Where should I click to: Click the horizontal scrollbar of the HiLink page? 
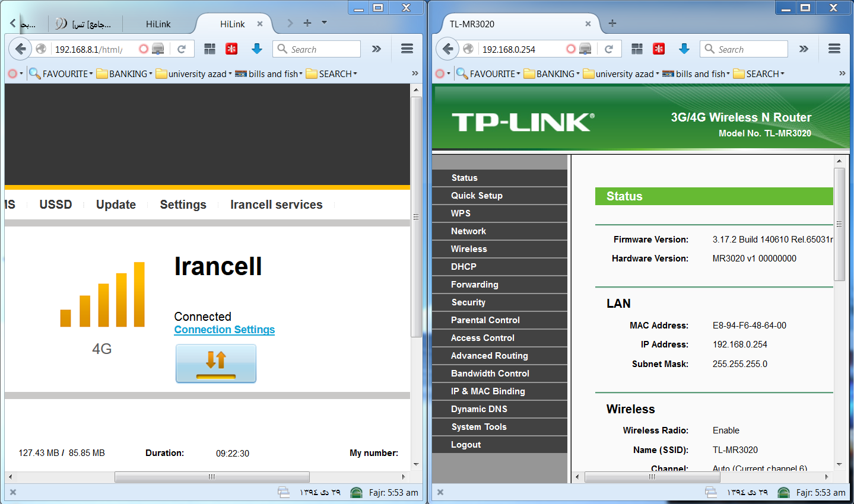click(x=212, y=477)
